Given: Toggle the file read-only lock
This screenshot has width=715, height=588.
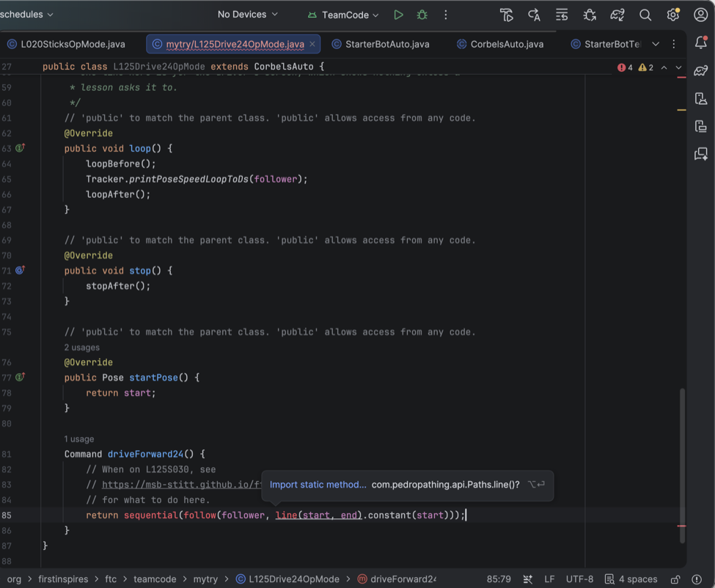Looking at the screenshot, I should [x=675, y=579].
